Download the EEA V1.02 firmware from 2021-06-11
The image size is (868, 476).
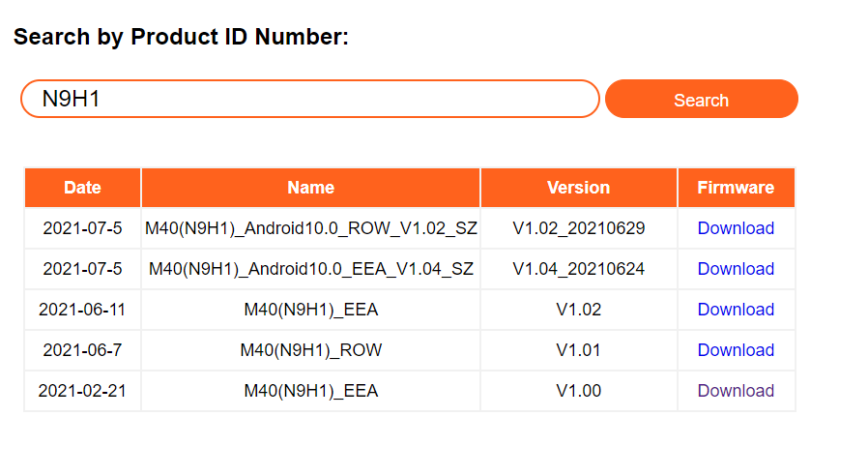tap(736, 310)
